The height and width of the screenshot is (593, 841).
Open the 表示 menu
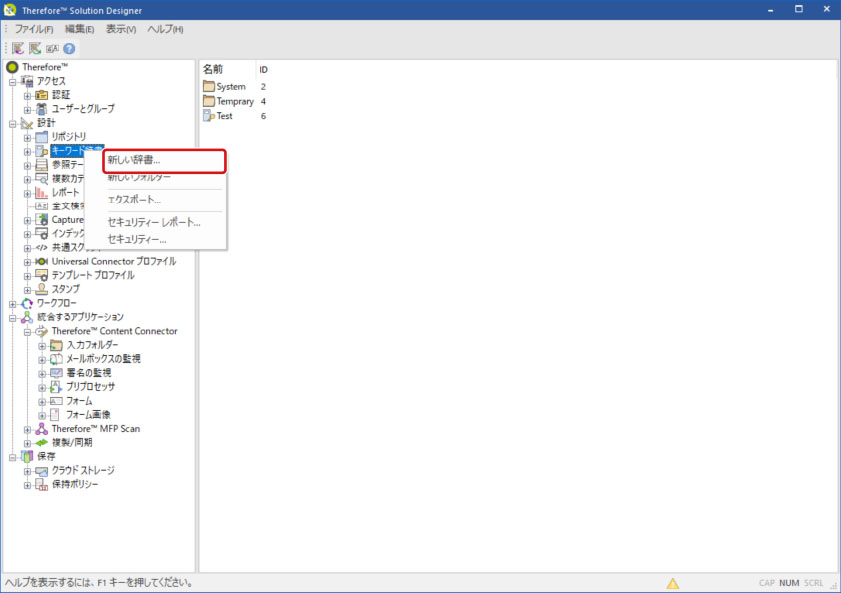pyautogui.click(x=121, y=29)
